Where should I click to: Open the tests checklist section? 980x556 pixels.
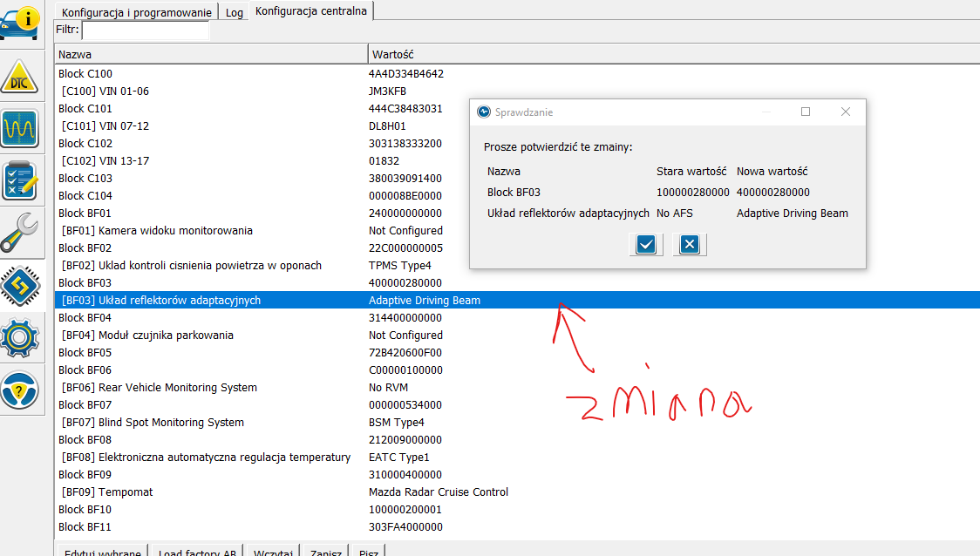[x=20, y=180]
